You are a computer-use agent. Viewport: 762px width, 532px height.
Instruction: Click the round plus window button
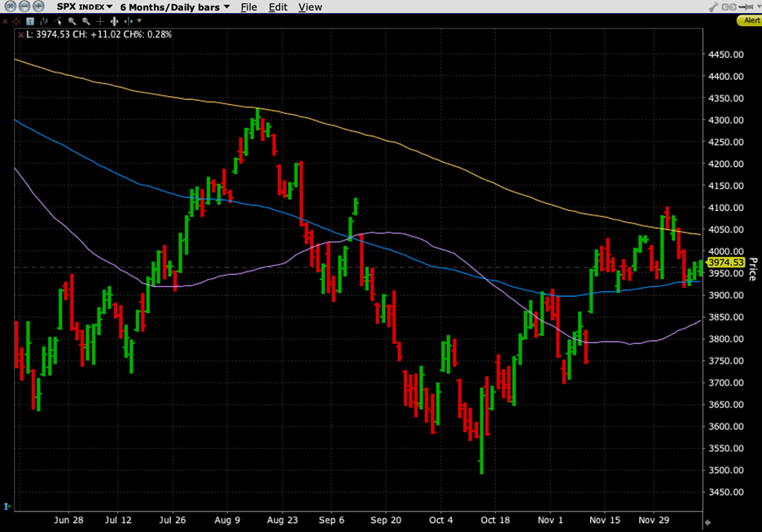click(38, 7)
